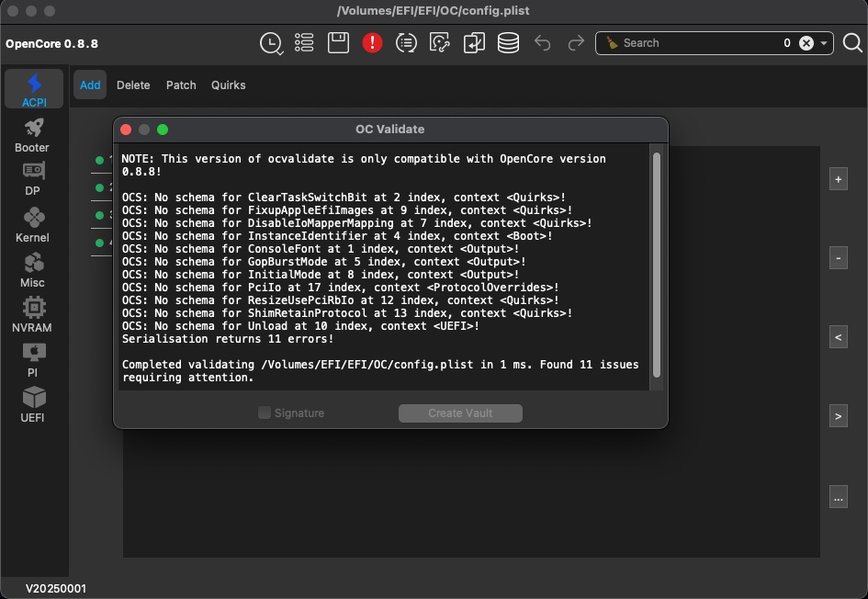Click into the Search input field

[x=698, y=43]
